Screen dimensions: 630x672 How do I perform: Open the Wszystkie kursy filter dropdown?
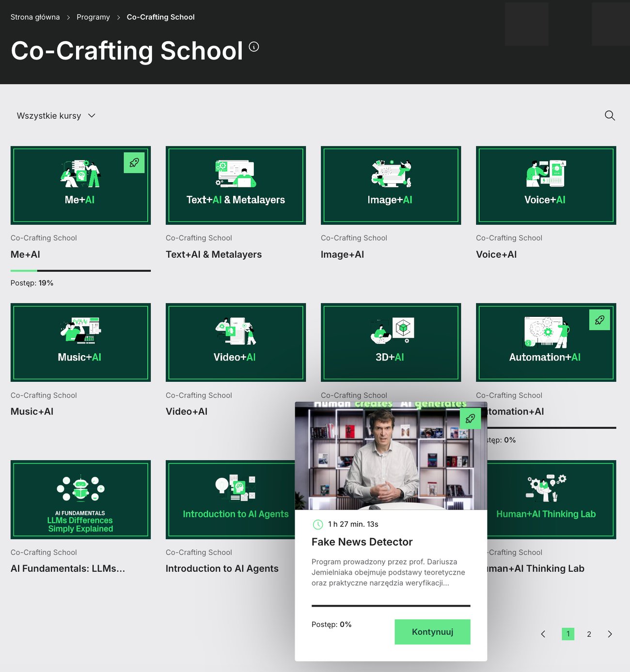[48, 115]
